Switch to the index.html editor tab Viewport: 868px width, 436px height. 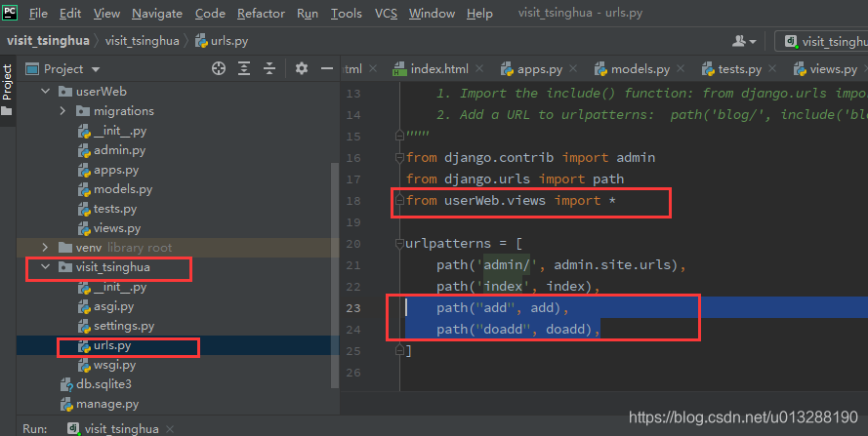coord(431,69)
